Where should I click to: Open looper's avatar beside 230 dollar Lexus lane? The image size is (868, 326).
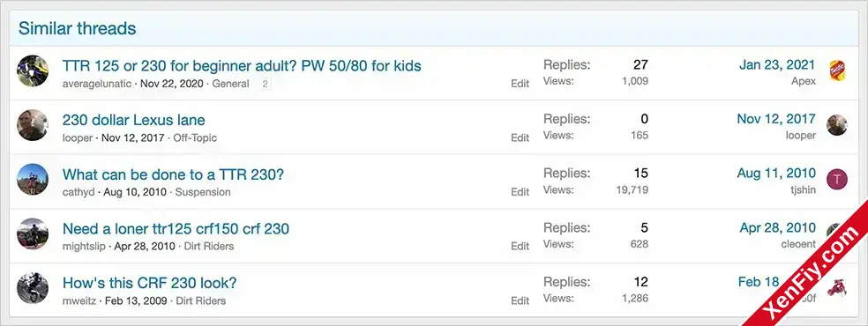click(32, 125)
